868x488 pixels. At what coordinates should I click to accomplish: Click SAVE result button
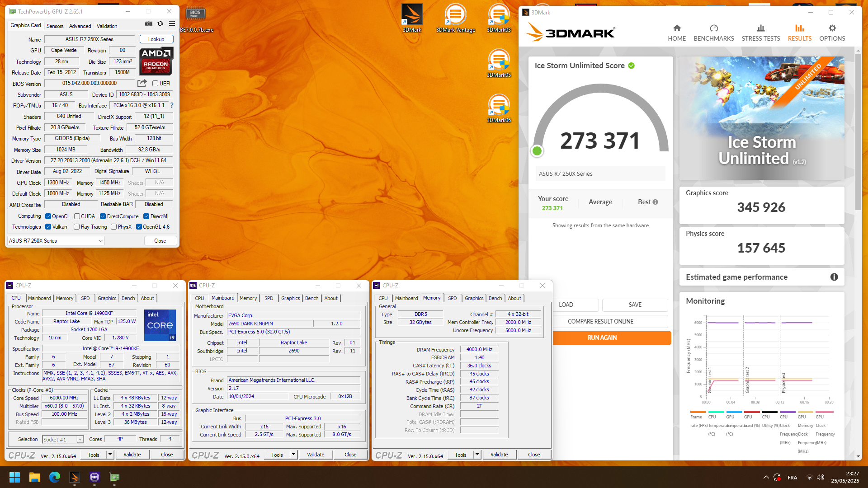635,305
